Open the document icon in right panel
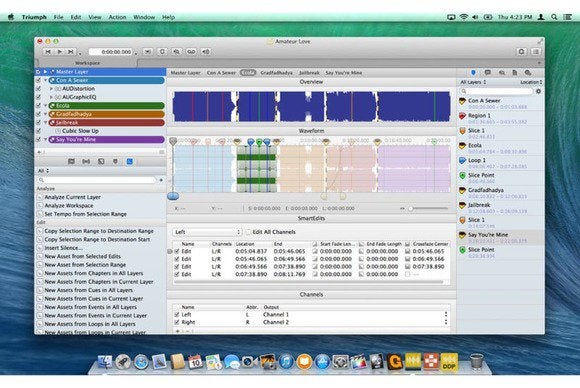The width and height of the screenshot is (580, 388). (515, 73)
